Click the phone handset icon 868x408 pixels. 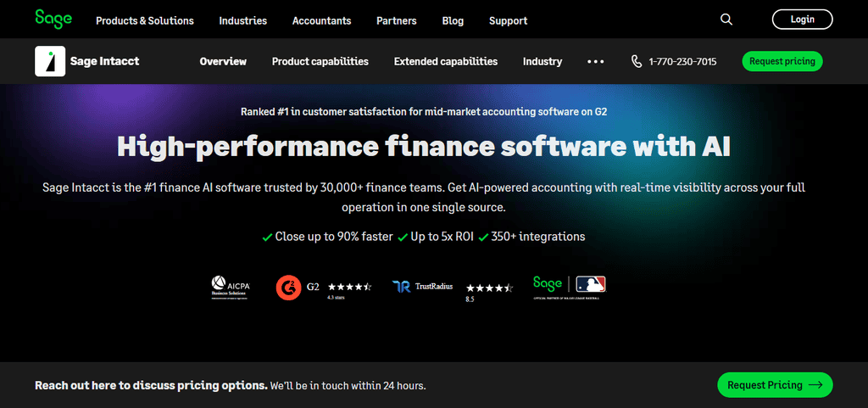[637, 61]
